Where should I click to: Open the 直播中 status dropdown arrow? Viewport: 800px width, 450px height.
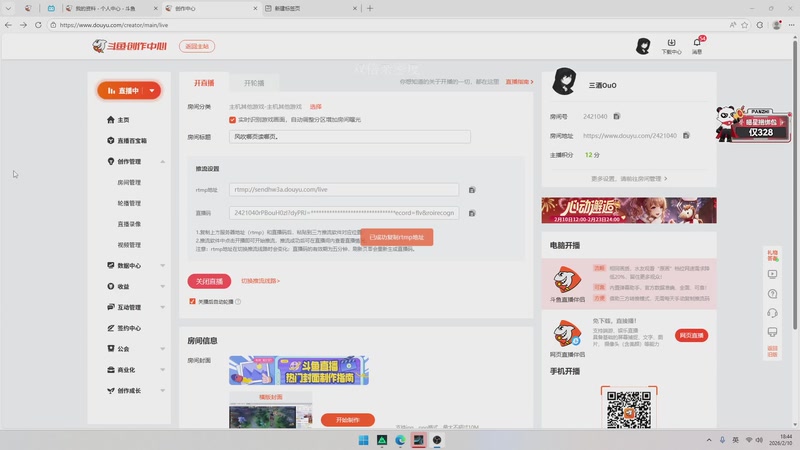[152, 91]
